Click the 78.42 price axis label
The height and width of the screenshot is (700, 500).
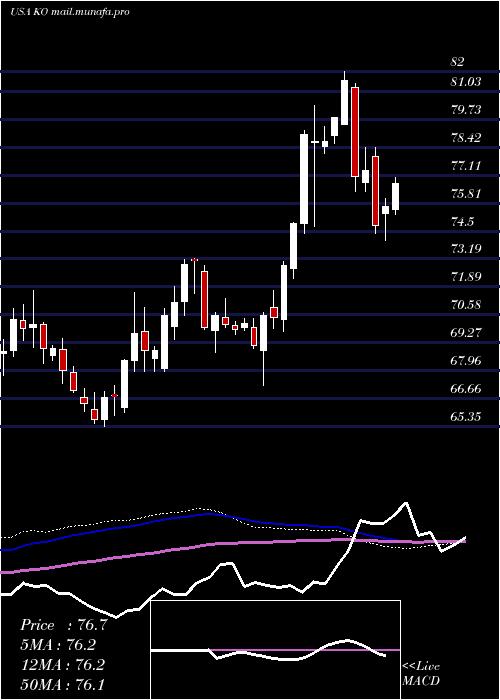[x=466, y=138]
